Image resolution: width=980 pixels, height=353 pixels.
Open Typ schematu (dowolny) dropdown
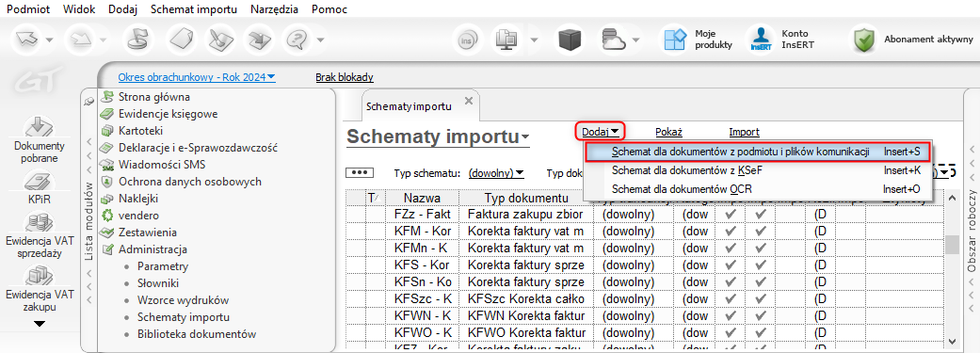pyautogui.click(x=496, y=172)
